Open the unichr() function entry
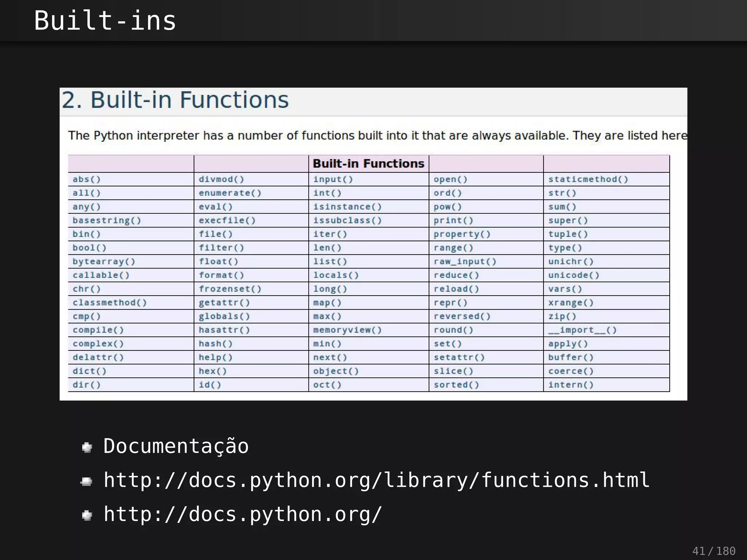747x560 pixels. [x=571, y=261]
